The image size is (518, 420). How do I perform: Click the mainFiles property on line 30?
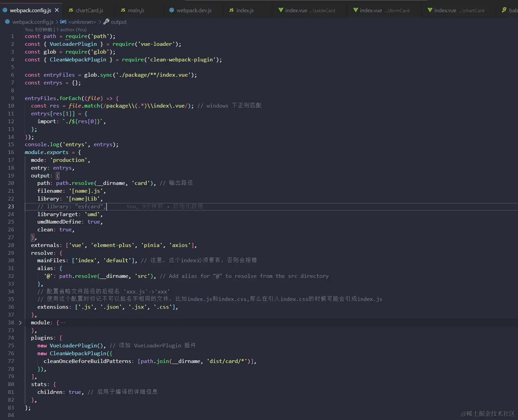[x=51, y=261]
